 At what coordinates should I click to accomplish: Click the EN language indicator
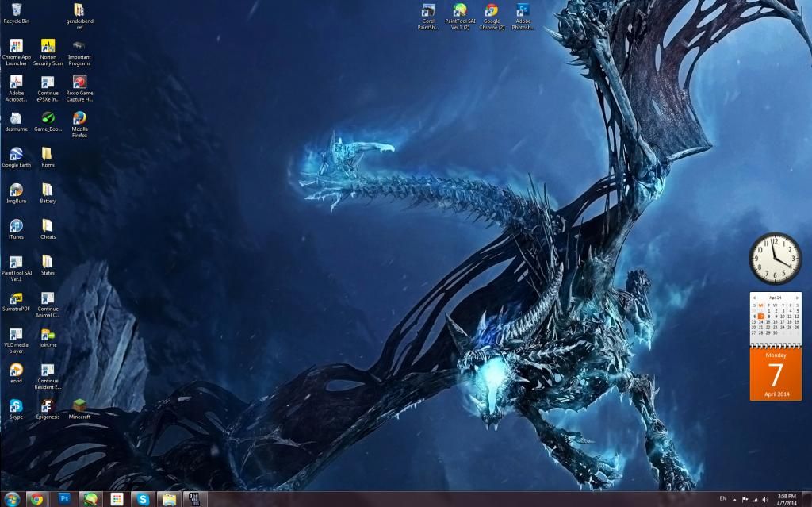[723, 499]
